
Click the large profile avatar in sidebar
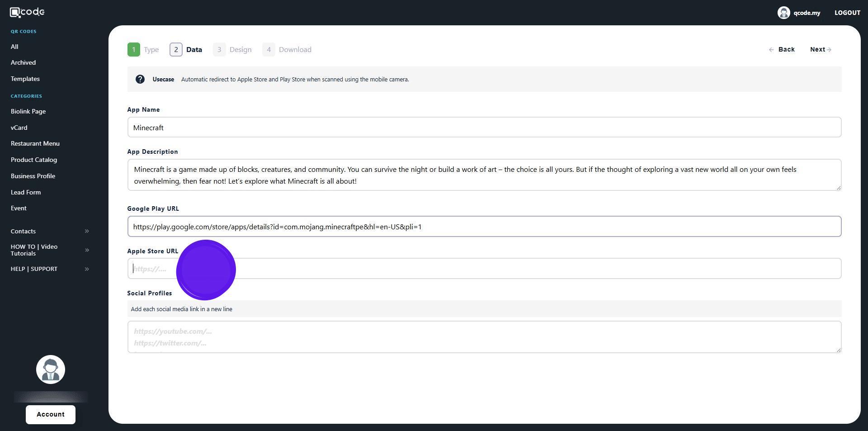[51, 369]
